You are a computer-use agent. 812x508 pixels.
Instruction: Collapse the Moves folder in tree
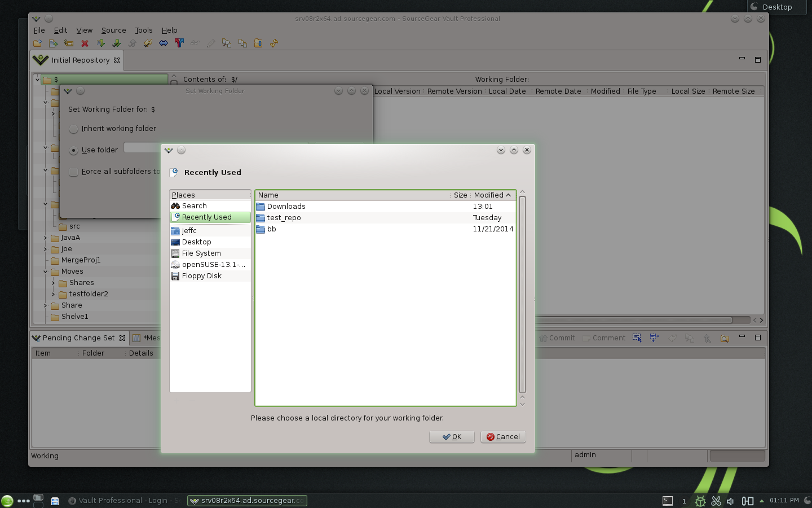[46, 271]
